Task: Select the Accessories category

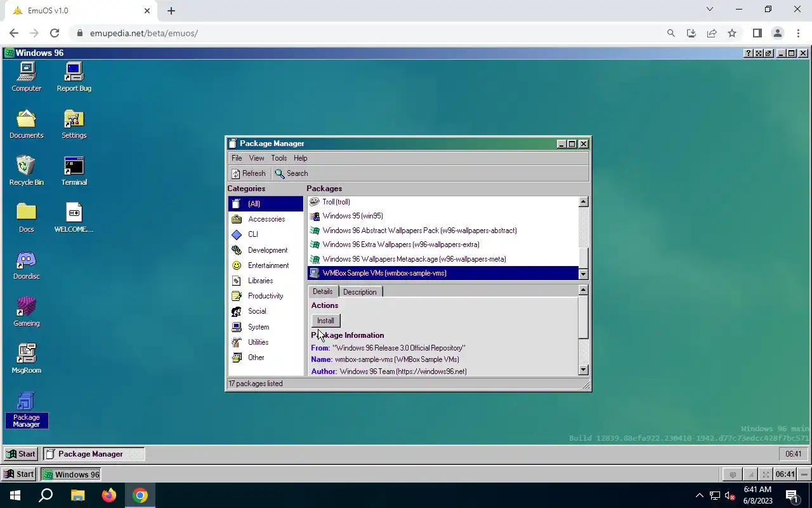Action: (265, 219)
